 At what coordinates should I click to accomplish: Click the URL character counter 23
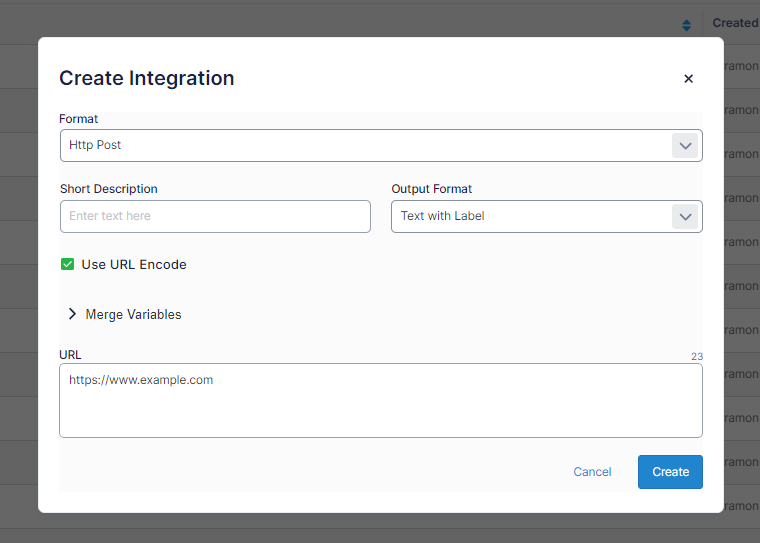(696, 356)
